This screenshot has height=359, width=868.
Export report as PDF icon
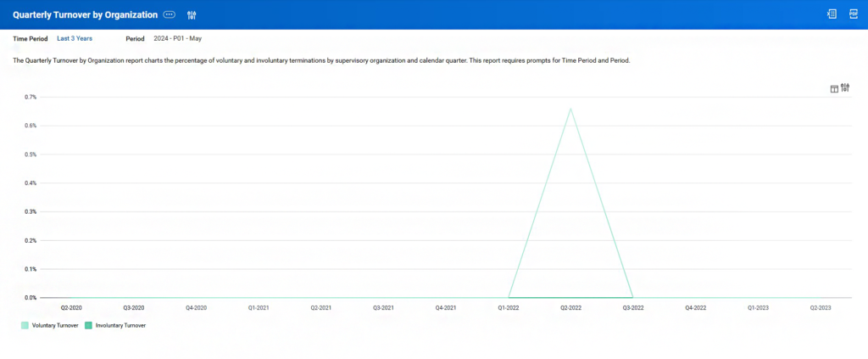[854, 14]
